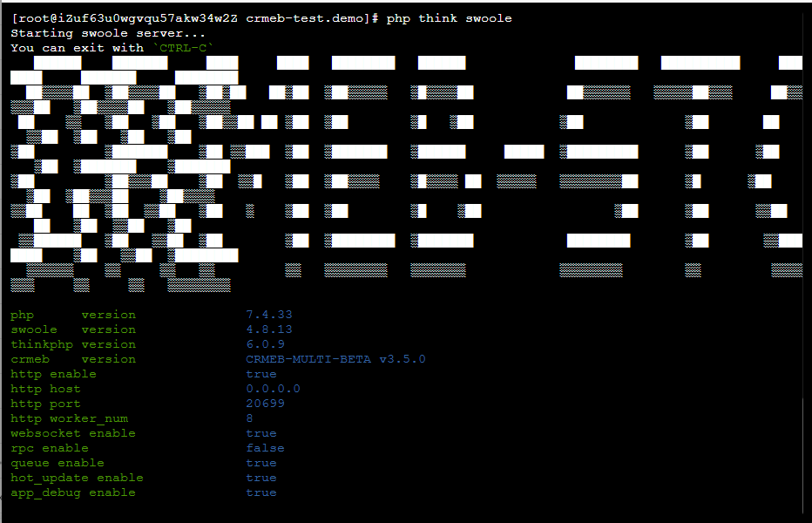812x523 pixels.
Task: Click the 'Starting swoole server...' line
Action: point(108,33)
